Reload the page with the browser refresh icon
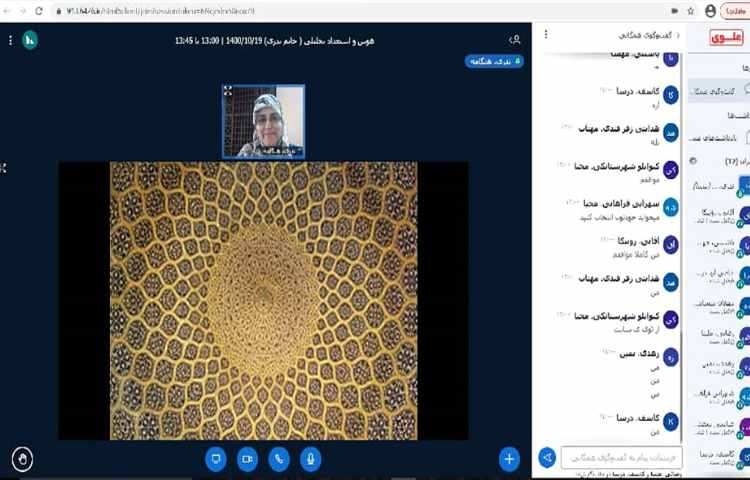The width and height of the screenshot is (750, 480). point(39,11)
